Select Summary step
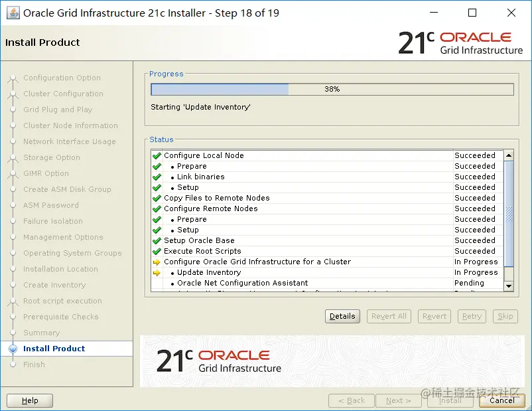532x411 pixels. click(x=41, y=333)
